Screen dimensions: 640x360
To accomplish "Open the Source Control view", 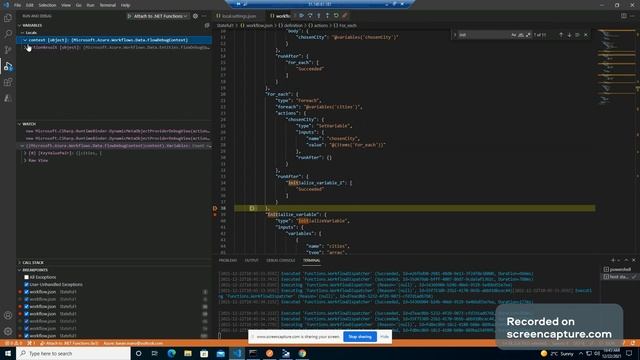I will coord(8,50).
